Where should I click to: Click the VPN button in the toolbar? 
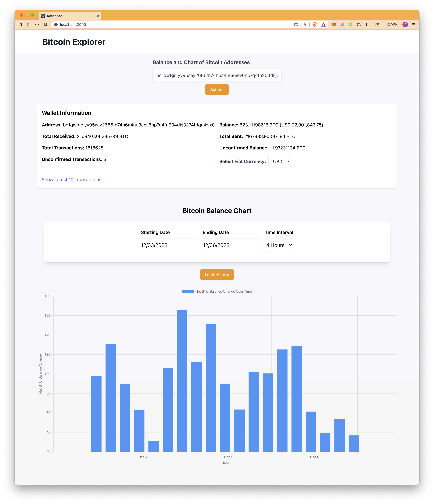392,25
